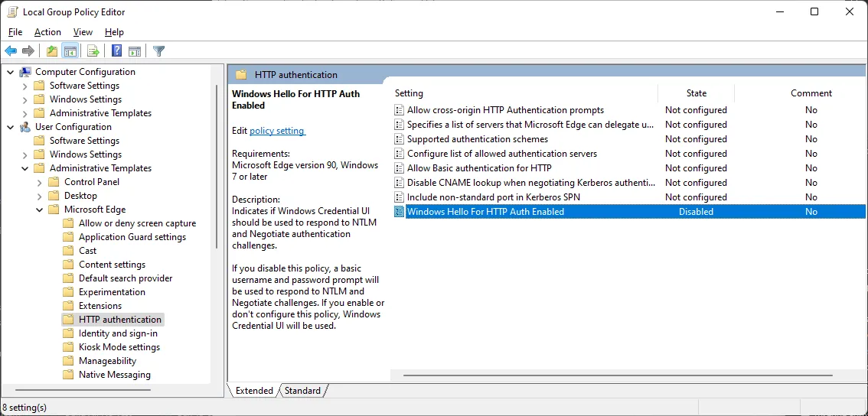Click the Include non-standard port policy icon
Screen dimensions: 868x416
(399, 197)
